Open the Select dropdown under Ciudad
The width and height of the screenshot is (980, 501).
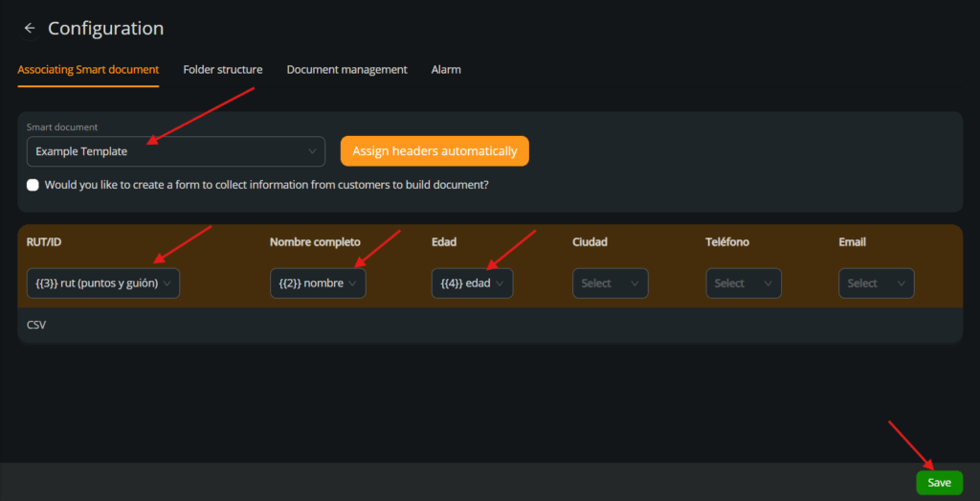pos(610,284)
